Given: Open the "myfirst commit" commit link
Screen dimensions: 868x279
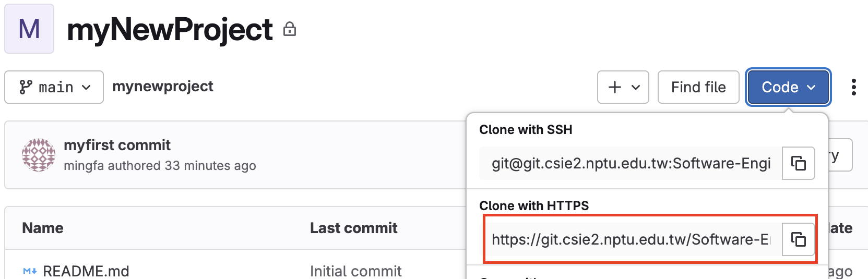Looking at the screenshot, I should [117, 145].
